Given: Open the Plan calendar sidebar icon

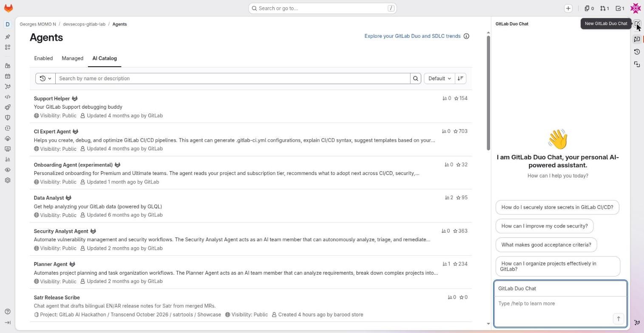Looking at the screenshot, I should coord(7,76).
